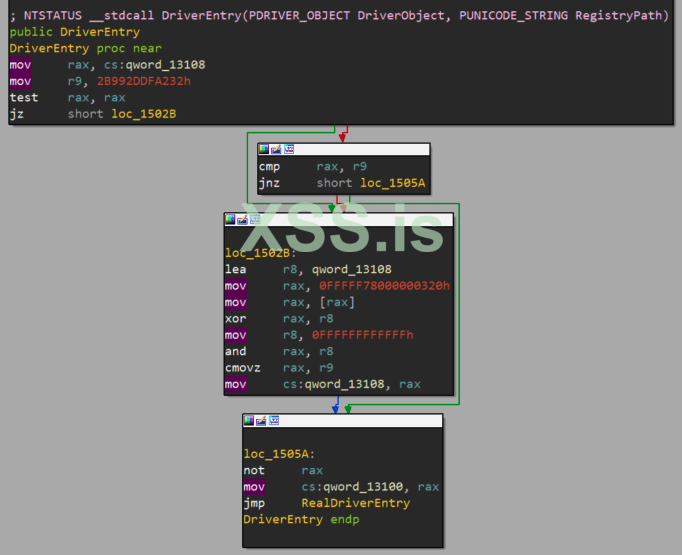Select the 'mov rax, [rax]' instruction
Screen dimensions: 682x555
290,302
